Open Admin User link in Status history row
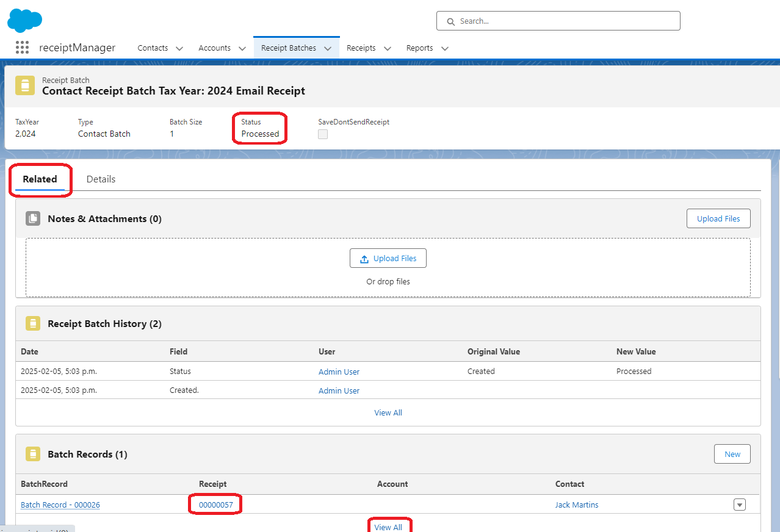 pos(339,372)
